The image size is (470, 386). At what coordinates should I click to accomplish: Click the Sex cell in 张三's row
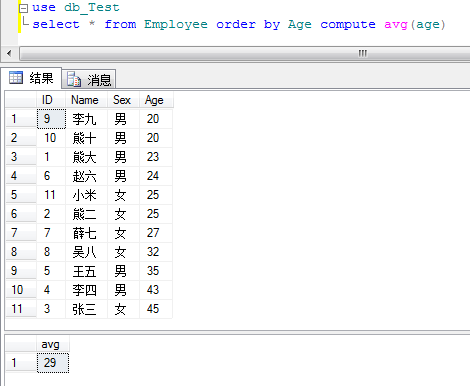[123, 309]
